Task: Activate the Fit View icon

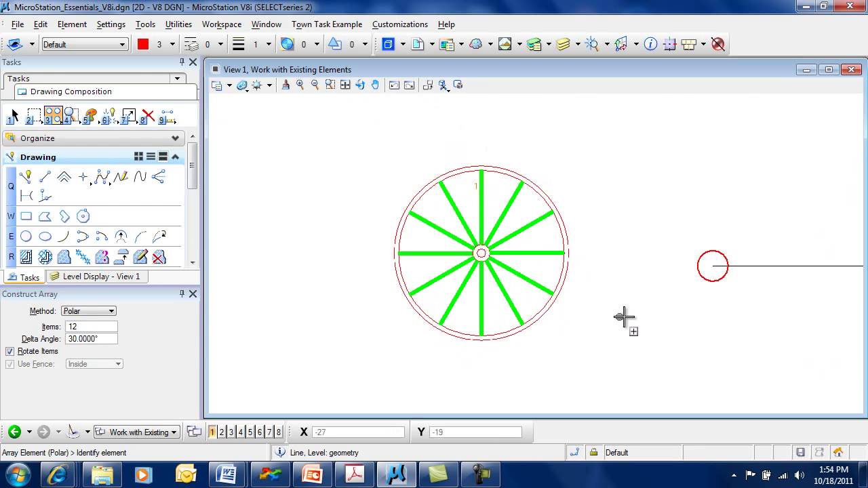Action: (345, 85)
